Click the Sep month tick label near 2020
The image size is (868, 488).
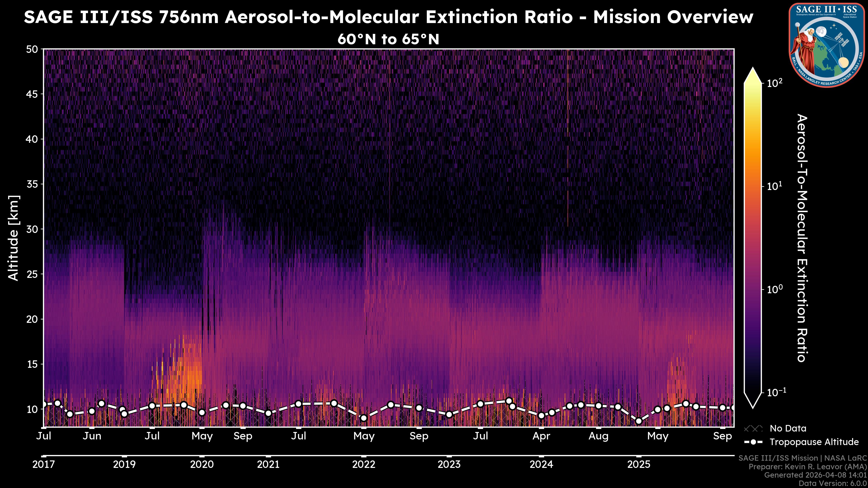(x=243, y=436)
